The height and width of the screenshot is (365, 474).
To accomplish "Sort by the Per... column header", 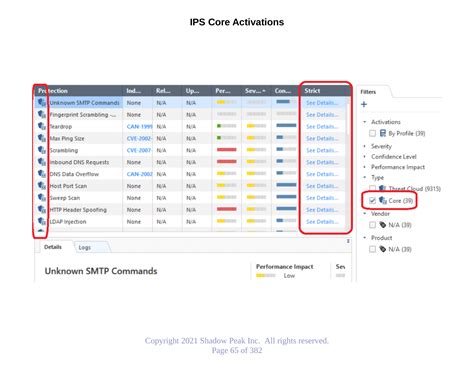I will pos(226,91).
